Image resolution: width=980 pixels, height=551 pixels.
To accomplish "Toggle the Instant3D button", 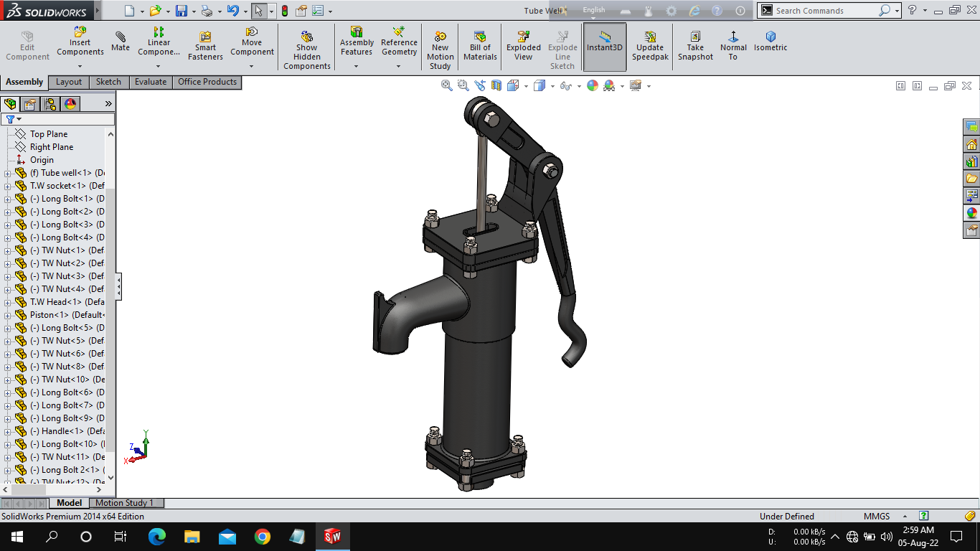I will [x=605, y=47].
